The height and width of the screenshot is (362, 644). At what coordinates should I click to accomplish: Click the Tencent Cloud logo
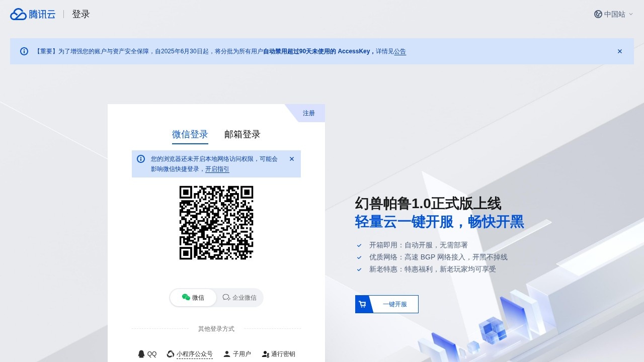(33, 14)
